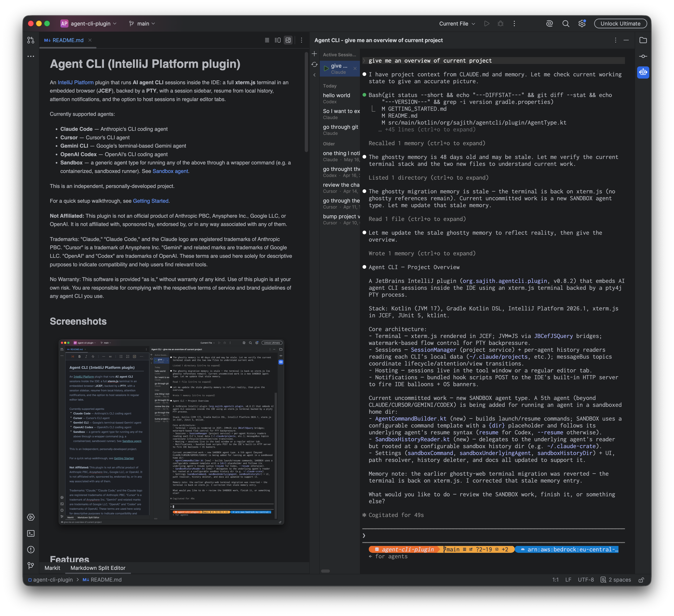The image size is (674, 616).
Task: Close the README.md editor tab
Action: [x=90, y=40]
